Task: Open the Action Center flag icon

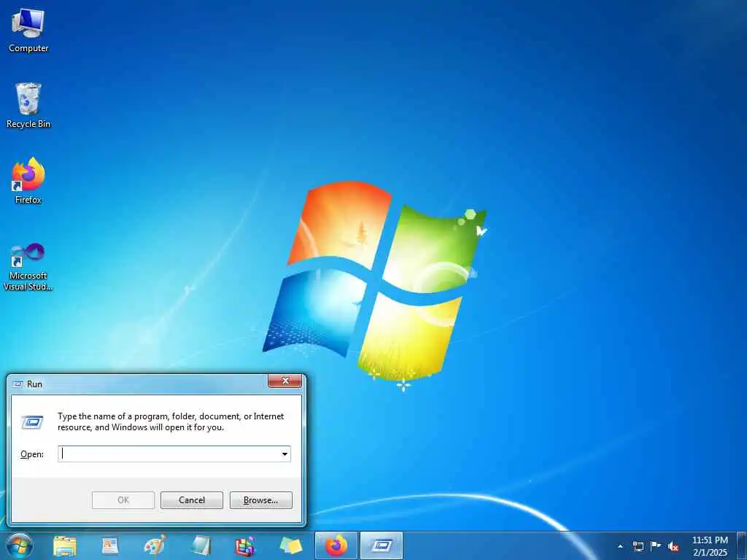Action: pyautogui.click(x=656, y=545)
